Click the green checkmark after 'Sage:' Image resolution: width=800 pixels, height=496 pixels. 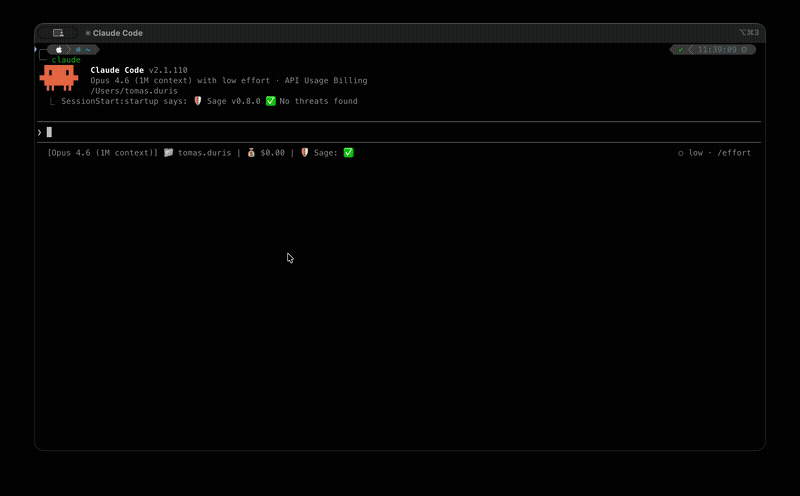coord(348,153)
